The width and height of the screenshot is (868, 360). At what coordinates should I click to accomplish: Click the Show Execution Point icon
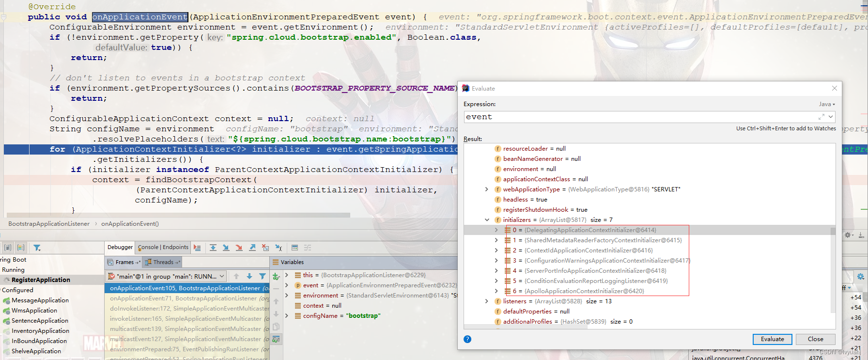(197, 248)
